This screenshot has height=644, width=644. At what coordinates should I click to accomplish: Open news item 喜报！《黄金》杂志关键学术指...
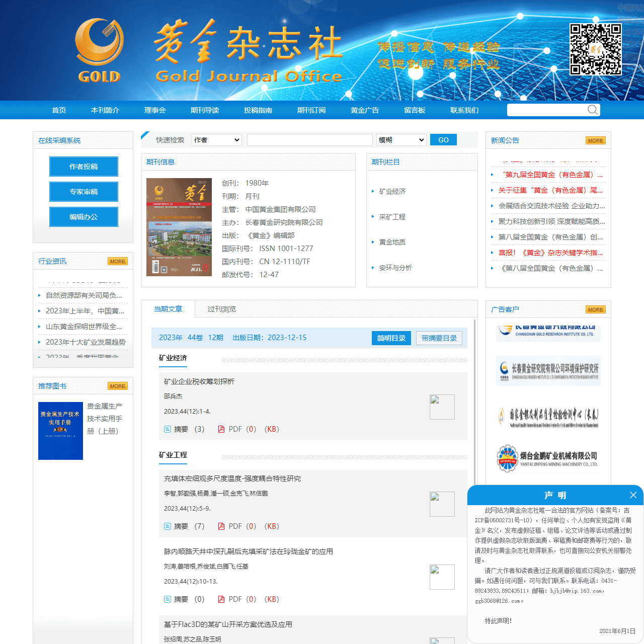coord(551,253)
